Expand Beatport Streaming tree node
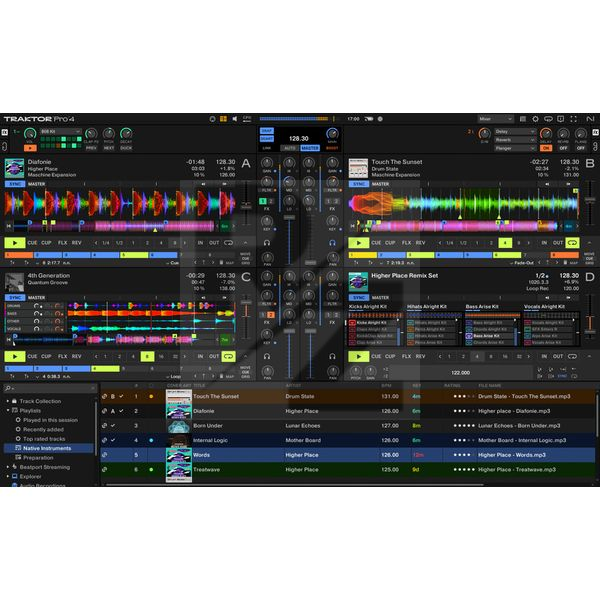The image size is (600, 600). pyautogui.click(x=8, y=467)
